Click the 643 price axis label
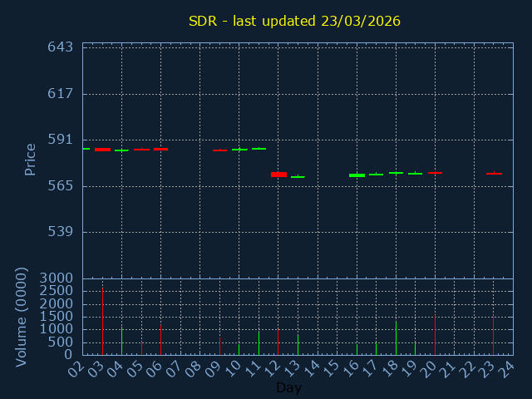This screenshot has width=532, height=399. (x=60, y=47)
